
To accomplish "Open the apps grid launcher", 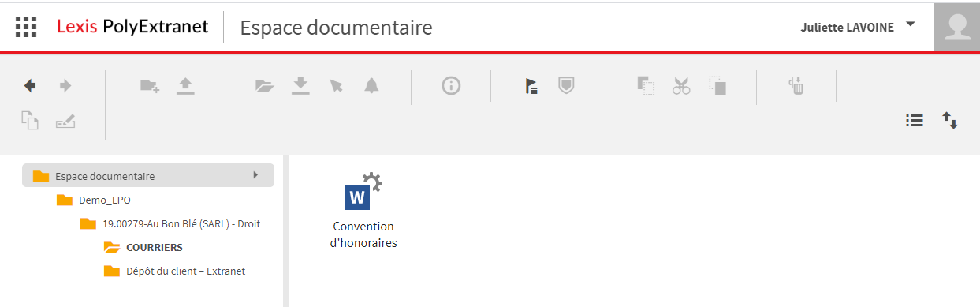I will coord(26,27).
